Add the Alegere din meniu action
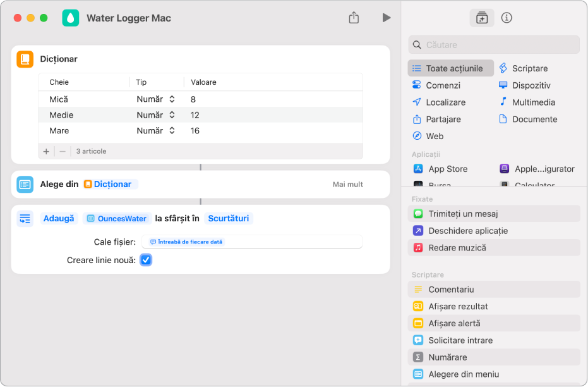588x387 pixels. (494, 374)
